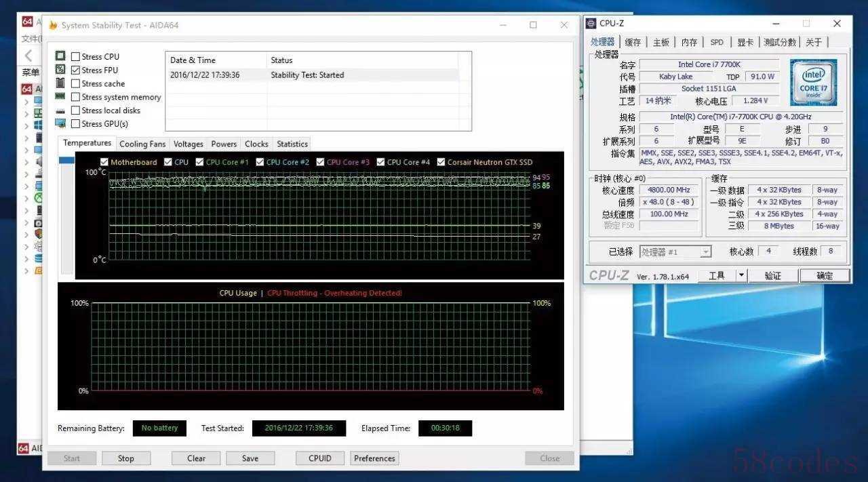
Task: Go to the SPD tab in CPU-Z
Action: [x=717, y=42]
